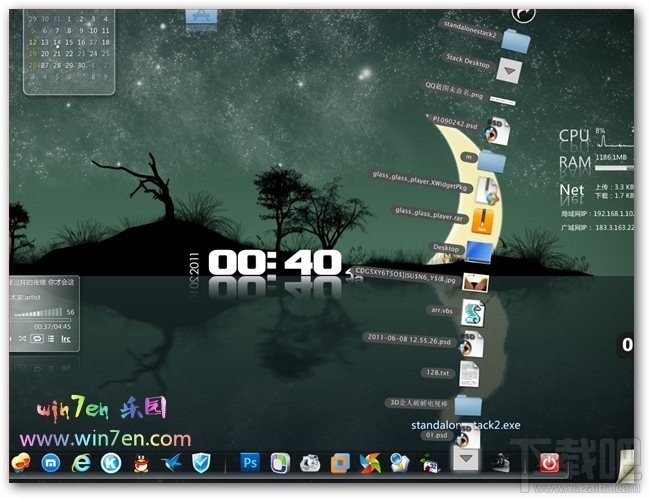Open the QQ screenshot png file in the stack
This screenshot has height=498, width=649.
[502, 101]
